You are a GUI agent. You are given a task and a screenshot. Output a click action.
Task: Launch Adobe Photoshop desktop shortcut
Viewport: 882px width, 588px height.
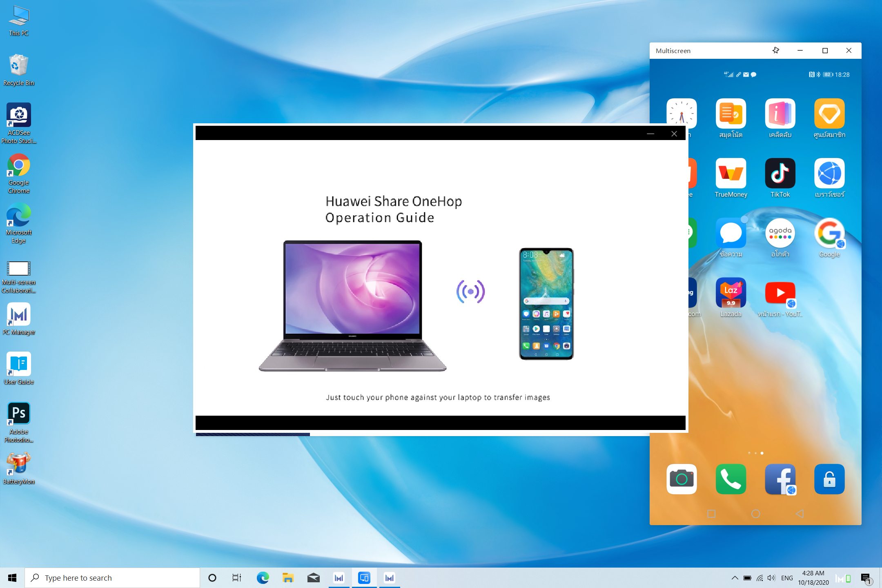(19, 422)
